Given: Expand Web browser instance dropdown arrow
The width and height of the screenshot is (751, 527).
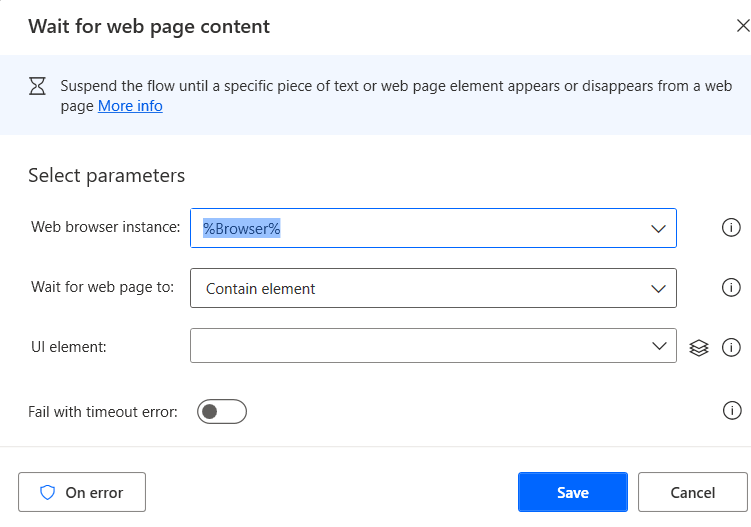Looking at the screenshot, I should pos(658,228).
